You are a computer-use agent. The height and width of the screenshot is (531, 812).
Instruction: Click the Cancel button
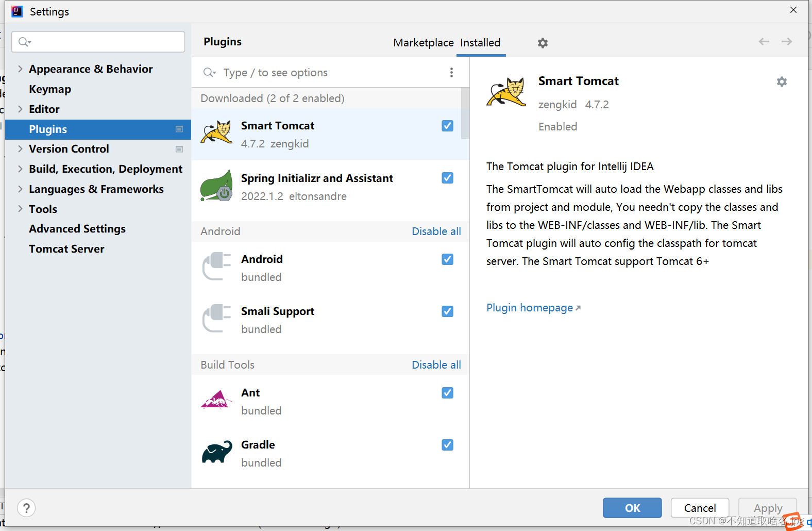pos(700,508)
